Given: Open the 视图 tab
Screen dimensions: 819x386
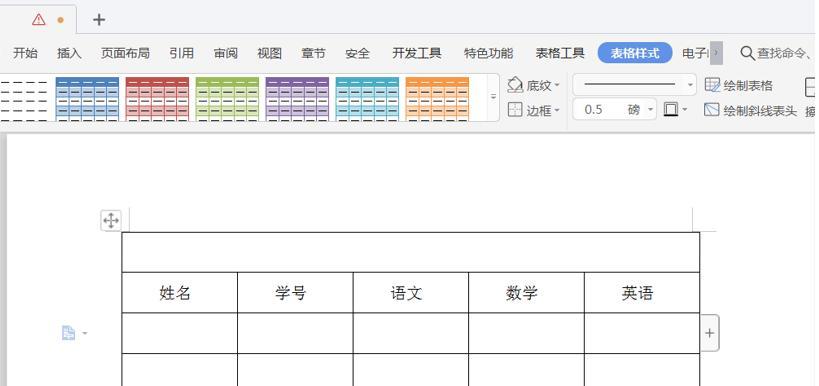Looking at the screenshot, I should (x=270, y=53).
